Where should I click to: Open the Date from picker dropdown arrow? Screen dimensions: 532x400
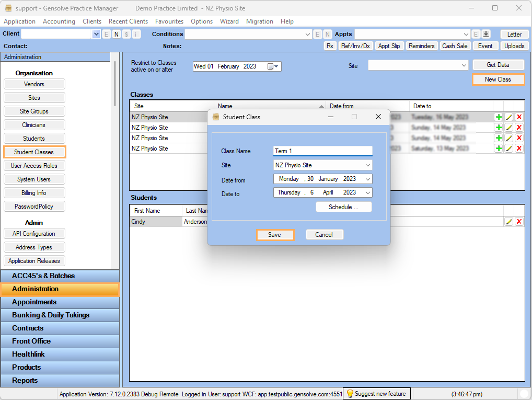coord(368,179)
